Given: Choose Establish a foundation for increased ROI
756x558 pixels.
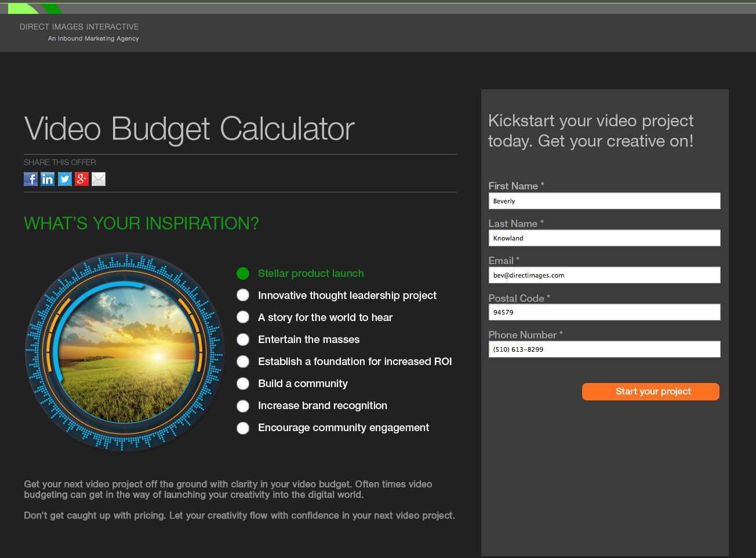Looking at the screenshot, I should coord(243,362).
